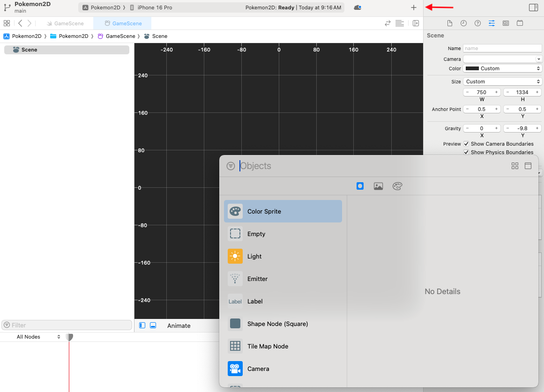Open the Size dropdown set to Custom
Screen dimensions: 544x392
(502, 81)
